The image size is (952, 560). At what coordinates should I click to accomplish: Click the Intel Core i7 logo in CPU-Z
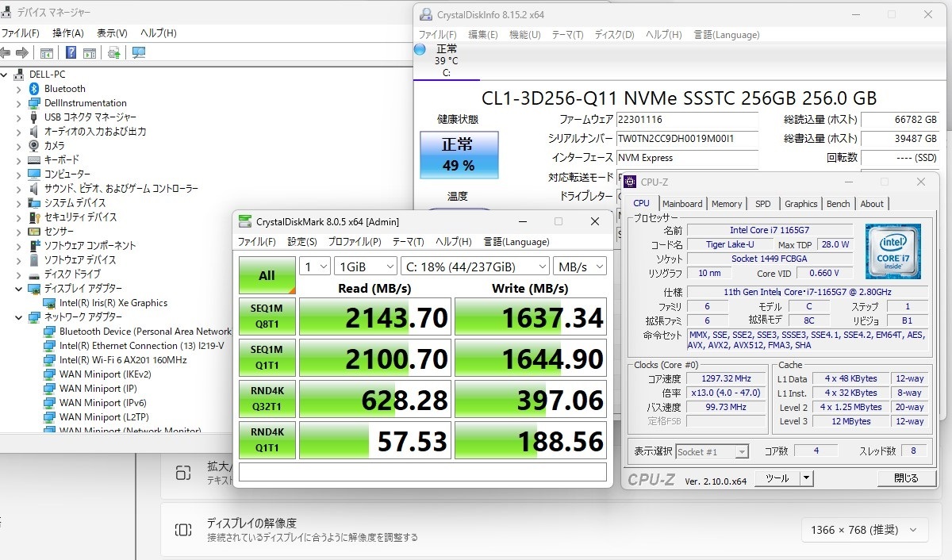893,251
